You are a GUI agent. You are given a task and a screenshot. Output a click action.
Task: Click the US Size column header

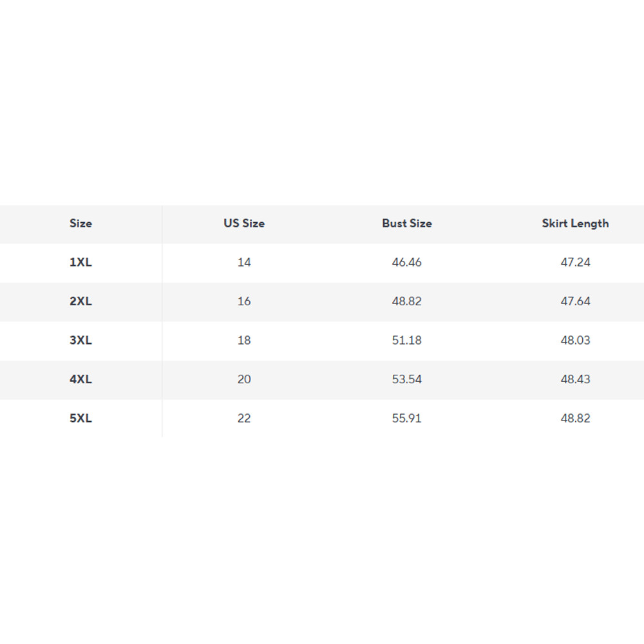pyautogui.click(x=244, y=223)
